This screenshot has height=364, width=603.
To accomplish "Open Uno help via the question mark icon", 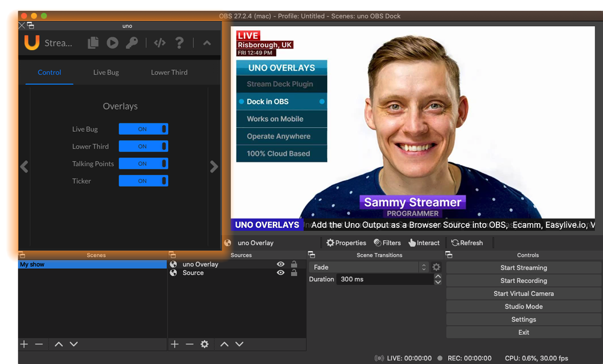I will 179,43.
